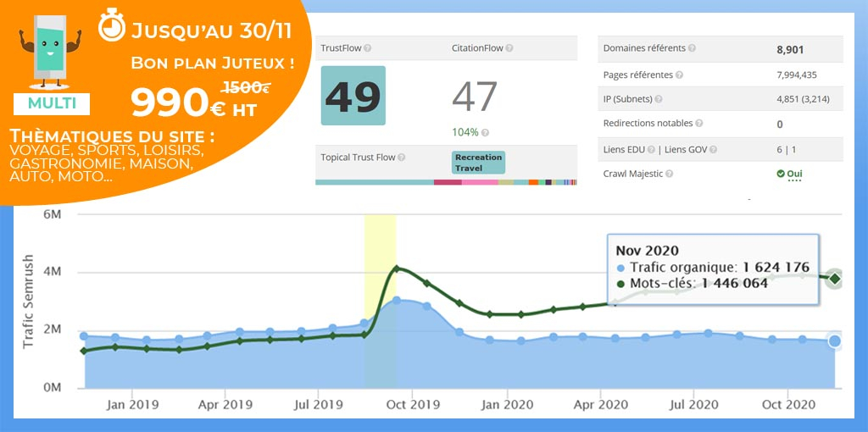The width and height of the screenshot is (868, 432).
Task: Click the Recreation Travel topic tag
Action: point(478,163)
